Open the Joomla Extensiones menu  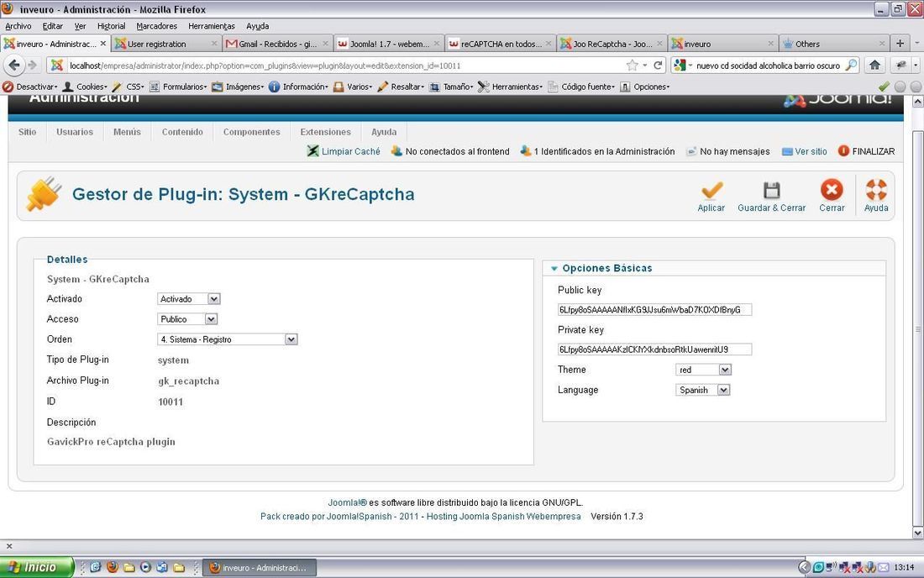pos(325,132)
